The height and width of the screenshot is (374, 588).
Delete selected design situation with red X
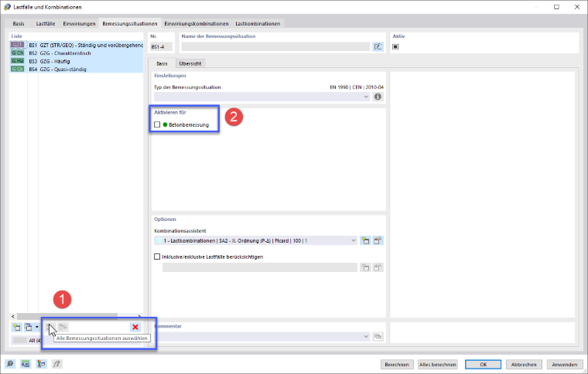pyautogui.click(x=135, y=327)
